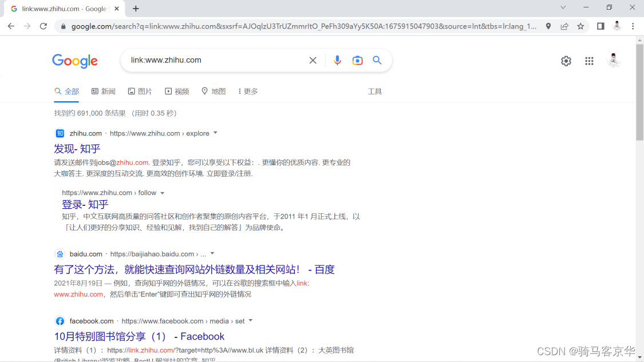Click the zhihu favicon in first result
Viewport: 644px width, 362px height.
(x=60, y=133)
